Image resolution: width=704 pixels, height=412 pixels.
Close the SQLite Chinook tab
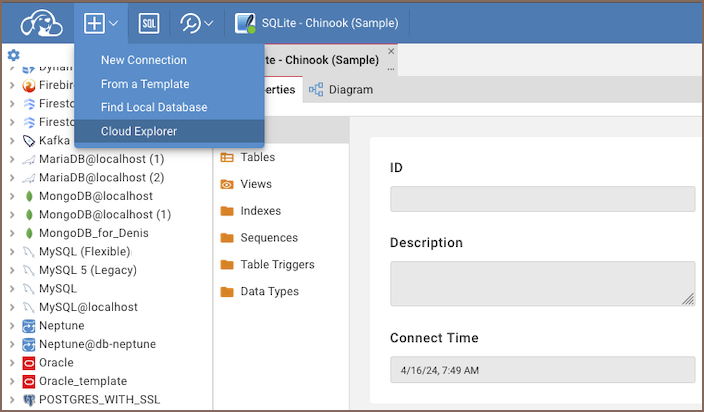click(391, 51)
